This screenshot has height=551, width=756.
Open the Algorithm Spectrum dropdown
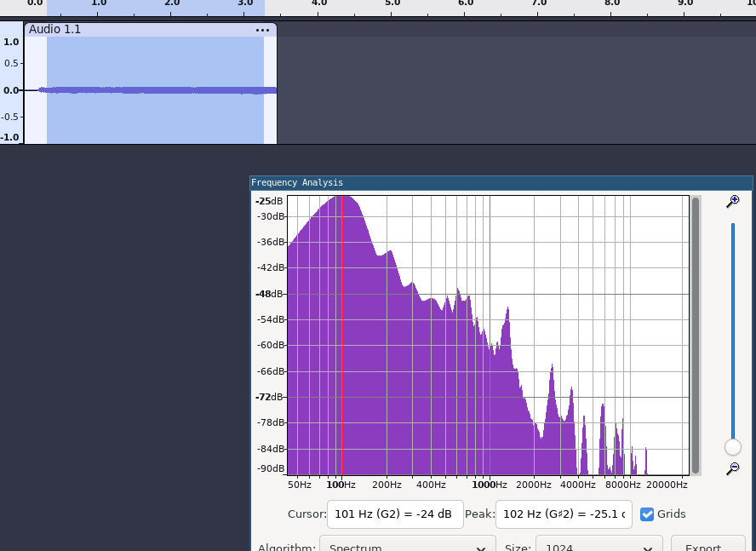click(x=408, y=545)
